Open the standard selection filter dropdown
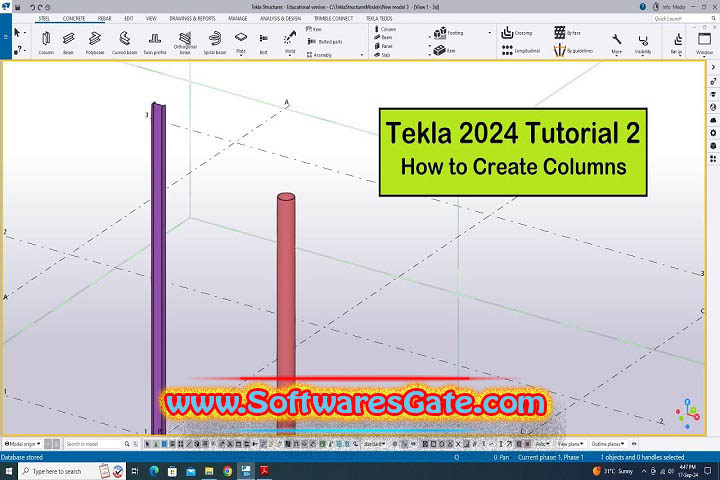This screenshot has height=480, width=720. (x=374, y=444)
